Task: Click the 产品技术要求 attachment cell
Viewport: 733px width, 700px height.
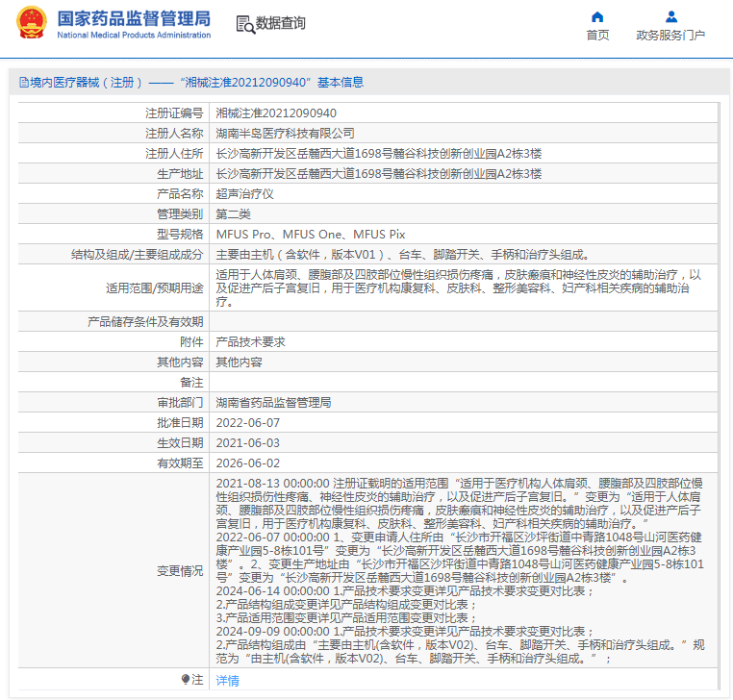Action: pos(250,341)
